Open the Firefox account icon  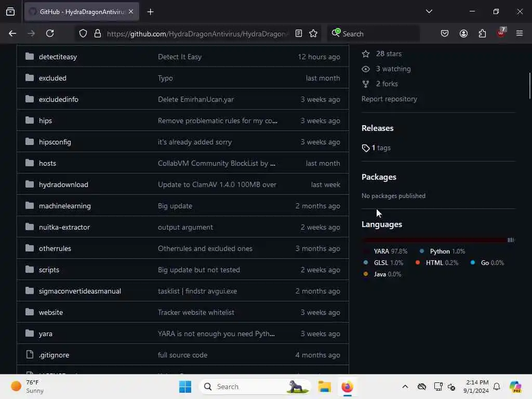point(463,33)
